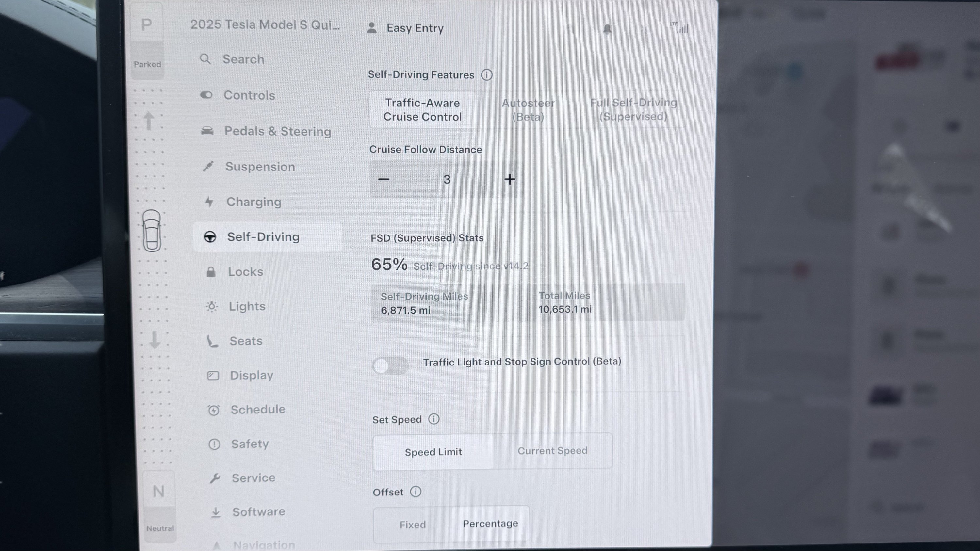The height and width of the screenshot is (551, 980).
Task: Tap the Cruise Follow Distance value 3
Action: tap(447, 179)
